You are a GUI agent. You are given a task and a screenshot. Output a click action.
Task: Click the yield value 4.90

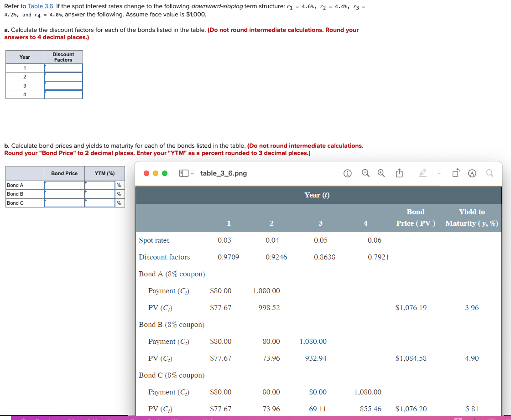tap(472, 358)
